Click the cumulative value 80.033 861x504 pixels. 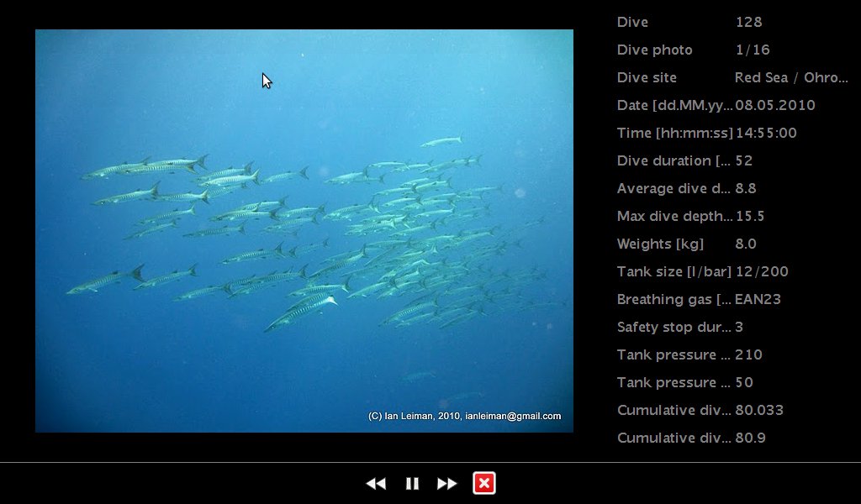[x=758, y=410]
